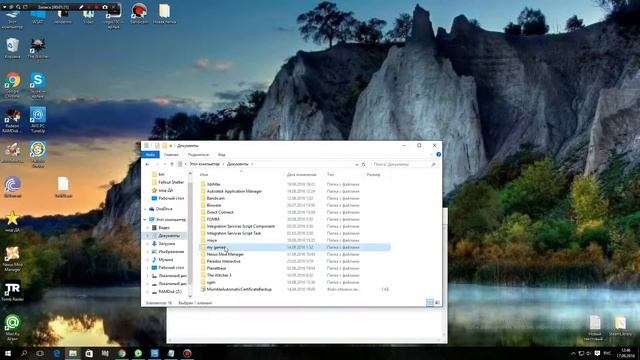Image resolution: width=640 pixels, height=360 pixels.
Task: Click 'This PC' breadcrumb in address bar
Action: click(204, 164)
